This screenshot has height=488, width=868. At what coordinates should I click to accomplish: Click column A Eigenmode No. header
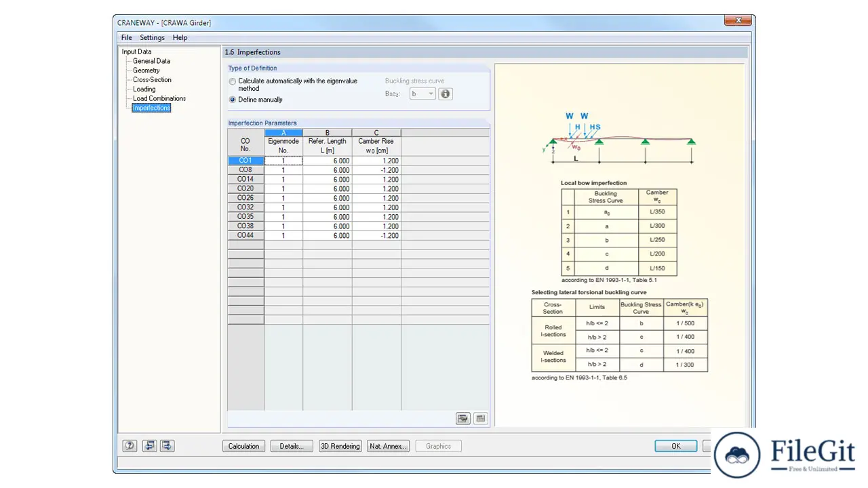coord(283,142)
